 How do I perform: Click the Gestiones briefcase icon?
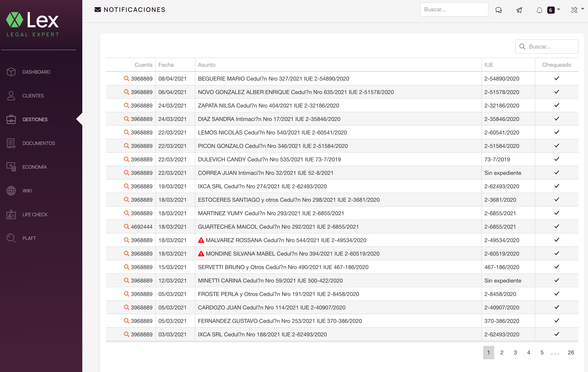(x=11, y=119)
